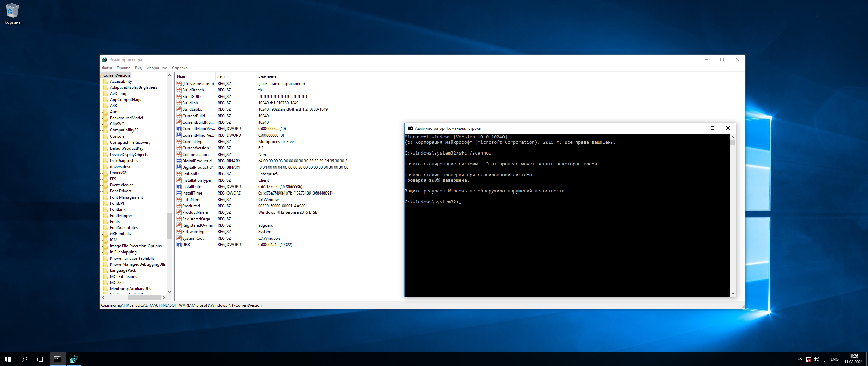The height and width of the screenshot is (366, 868).
Task: Open Task View on the taskbar
Action: click(41, 359)
